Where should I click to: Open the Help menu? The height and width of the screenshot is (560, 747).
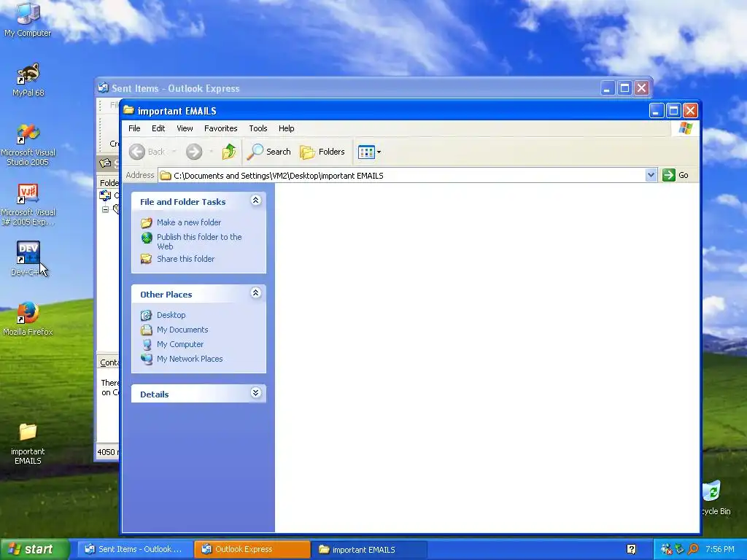click(x=286, y=128)
